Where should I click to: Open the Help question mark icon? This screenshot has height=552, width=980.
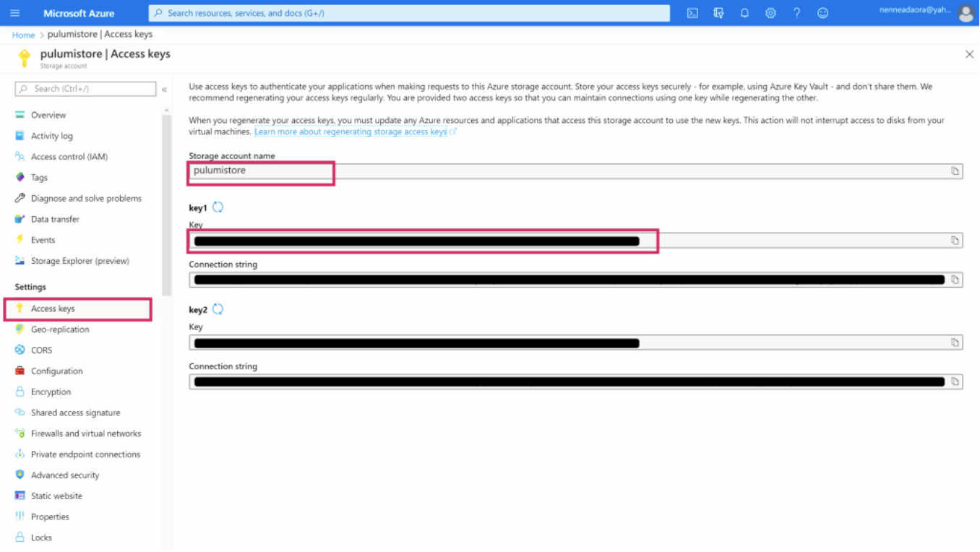click(x=796, y=13)
